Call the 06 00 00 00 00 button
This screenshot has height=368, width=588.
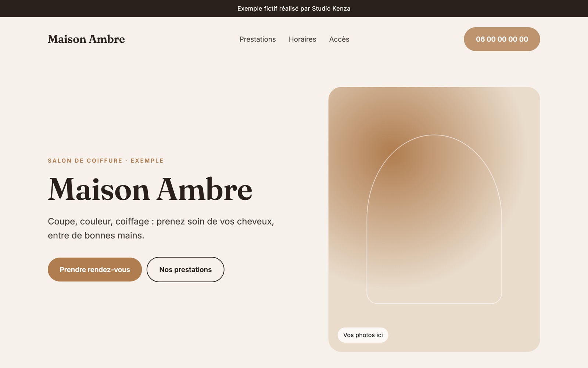tap(502, 39)
